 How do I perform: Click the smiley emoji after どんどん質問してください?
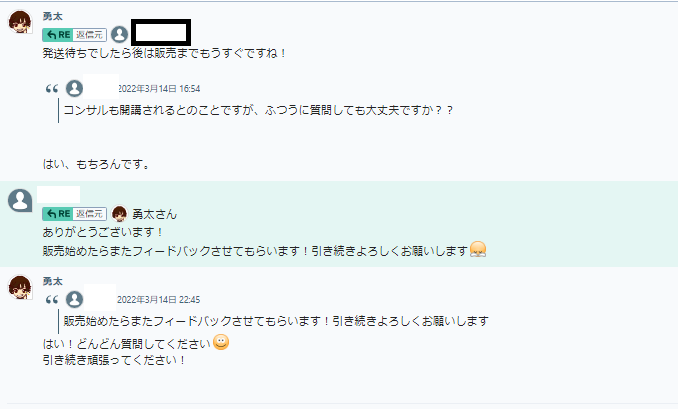coord(221,343)
